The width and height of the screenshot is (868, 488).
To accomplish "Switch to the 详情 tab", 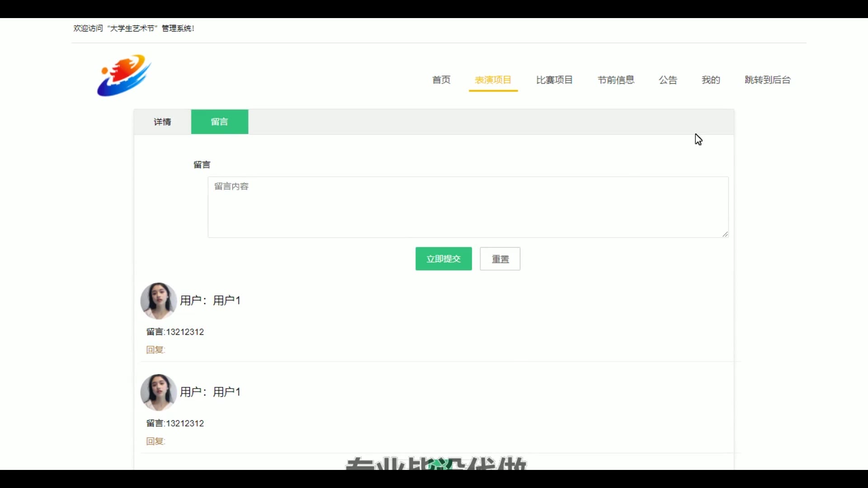I will (162, 122).
